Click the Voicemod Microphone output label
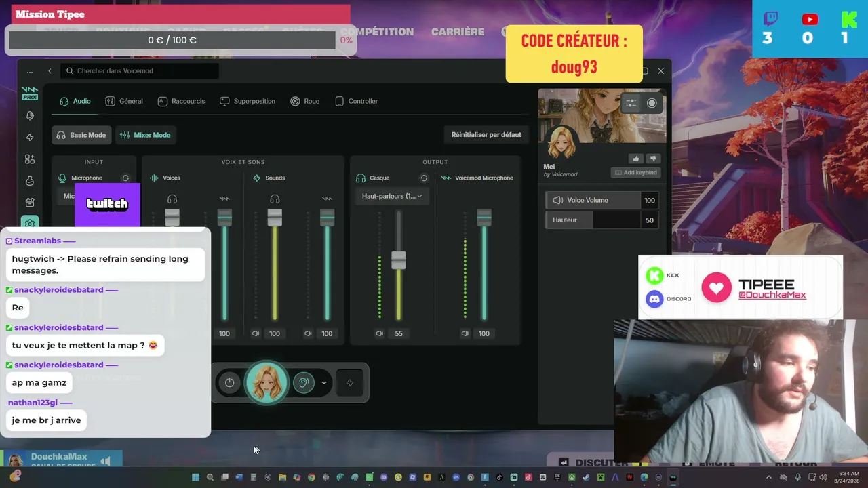 pyautogui.click(x=484, y=178)
